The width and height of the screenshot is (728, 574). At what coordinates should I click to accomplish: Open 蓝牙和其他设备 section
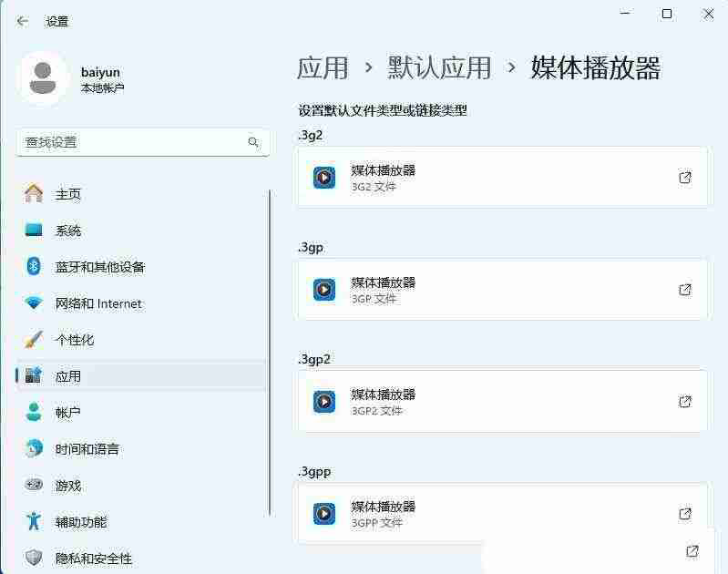(140, 267)
